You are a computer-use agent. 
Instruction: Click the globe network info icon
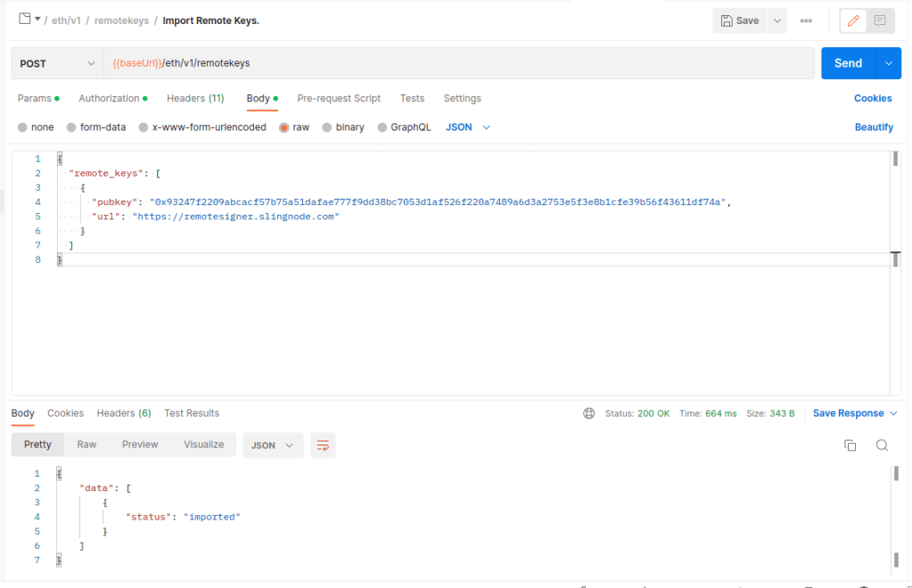click(x=589, y=413)
